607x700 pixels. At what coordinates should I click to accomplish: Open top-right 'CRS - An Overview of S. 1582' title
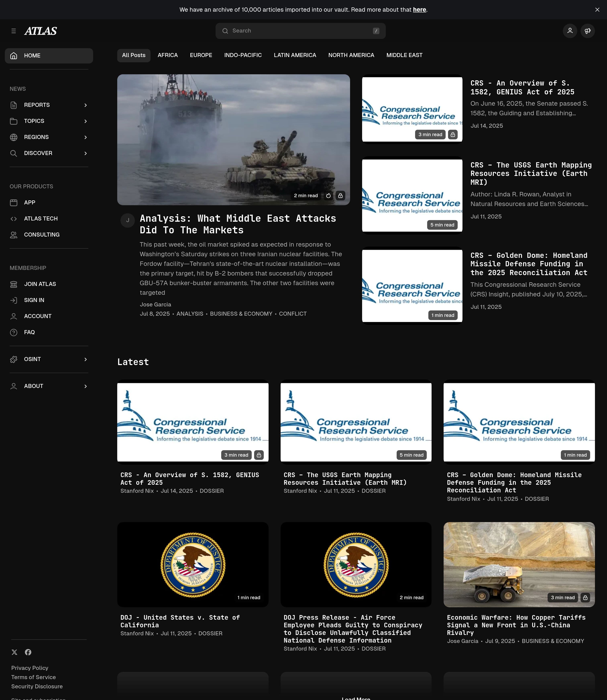pyautogui.click(x=522, y=87)
